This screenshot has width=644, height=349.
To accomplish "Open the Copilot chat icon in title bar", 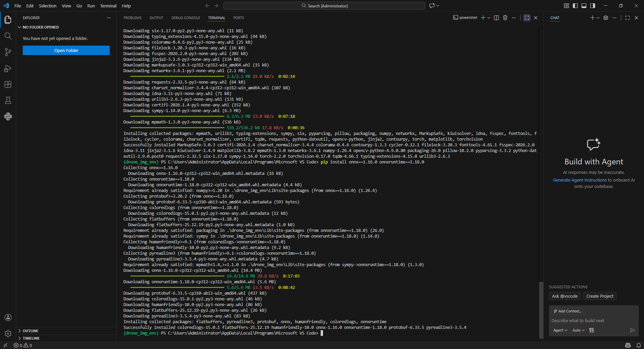I will [x=432, y=6].
